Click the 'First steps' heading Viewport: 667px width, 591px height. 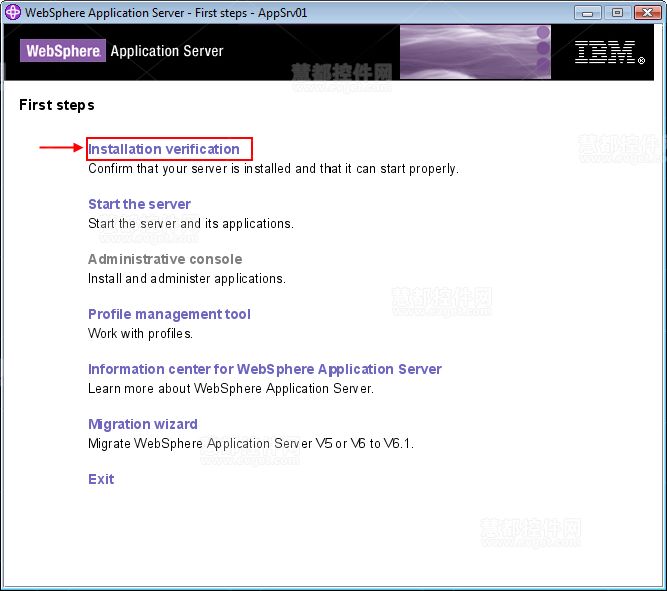[57, 105]
